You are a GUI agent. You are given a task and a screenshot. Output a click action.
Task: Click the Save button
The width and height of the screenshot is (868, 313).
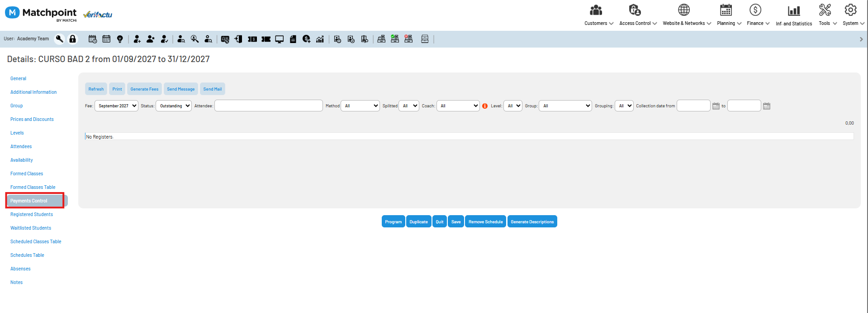[456, 222]
